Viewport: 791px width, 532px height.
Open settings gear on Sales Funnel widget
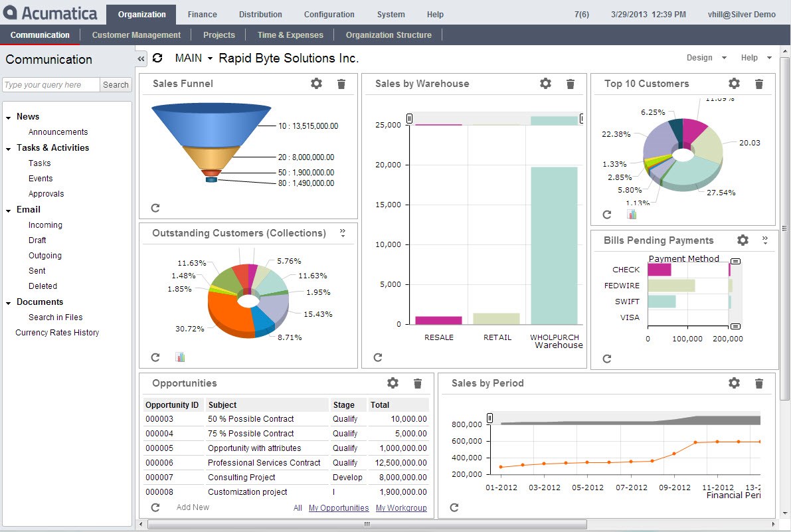(x=316, y=84)
